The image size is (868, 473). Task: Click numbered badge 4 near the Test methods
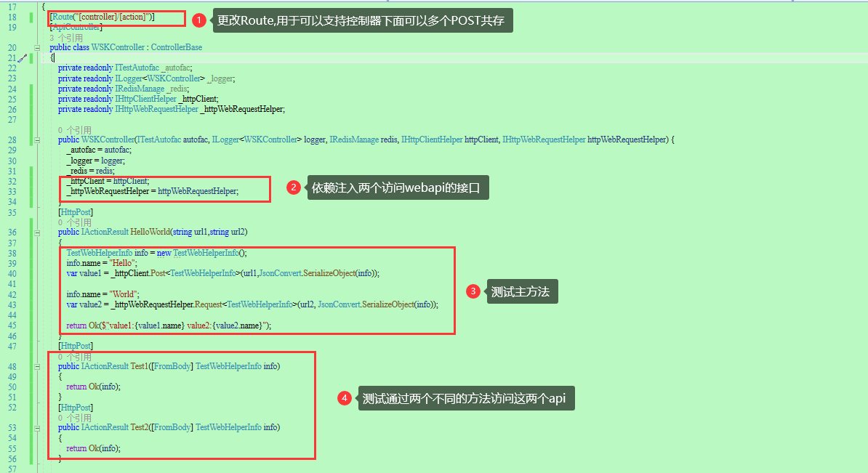point(345,398)
